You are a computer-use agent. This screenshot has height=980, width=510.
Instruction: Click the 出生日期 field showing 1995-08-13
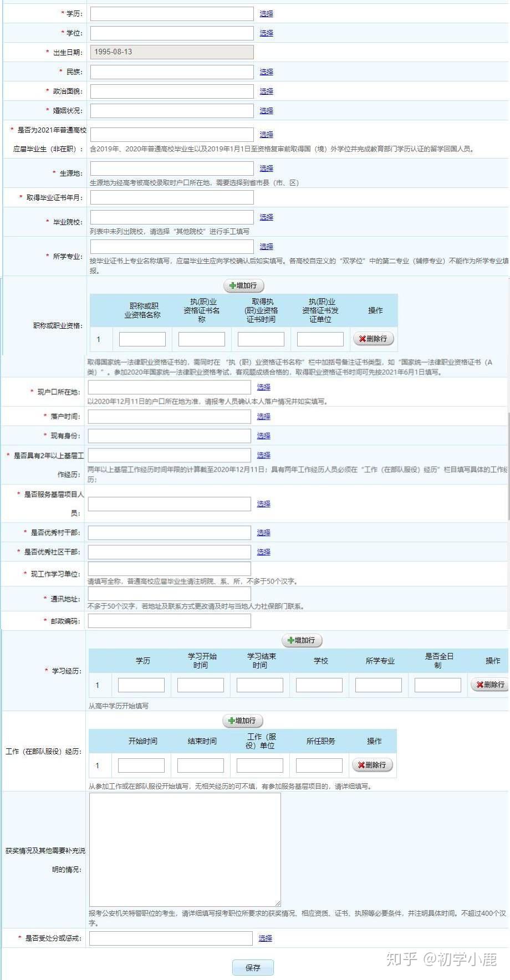point(172,52)
